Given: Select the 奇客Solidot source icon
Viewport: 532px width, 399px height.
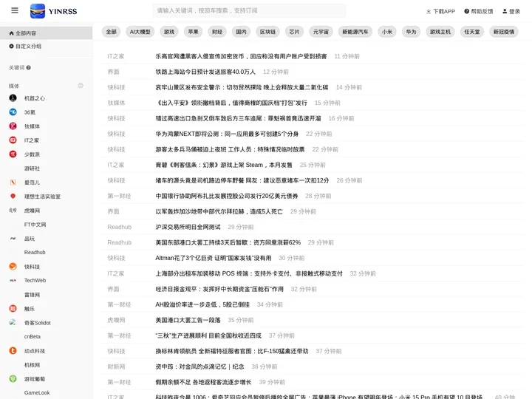Looking at the screenshot, I should point(13,322).
